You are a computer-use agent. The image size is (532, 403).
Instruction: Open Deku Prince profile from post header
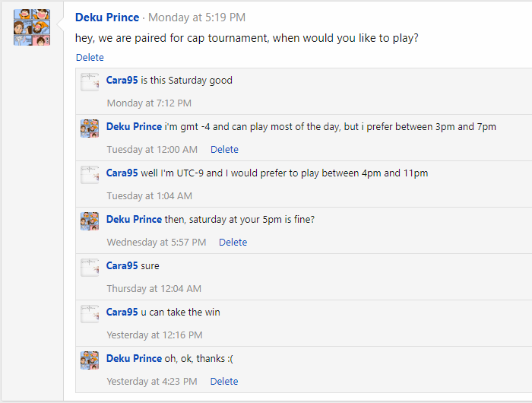pos(107,17)
